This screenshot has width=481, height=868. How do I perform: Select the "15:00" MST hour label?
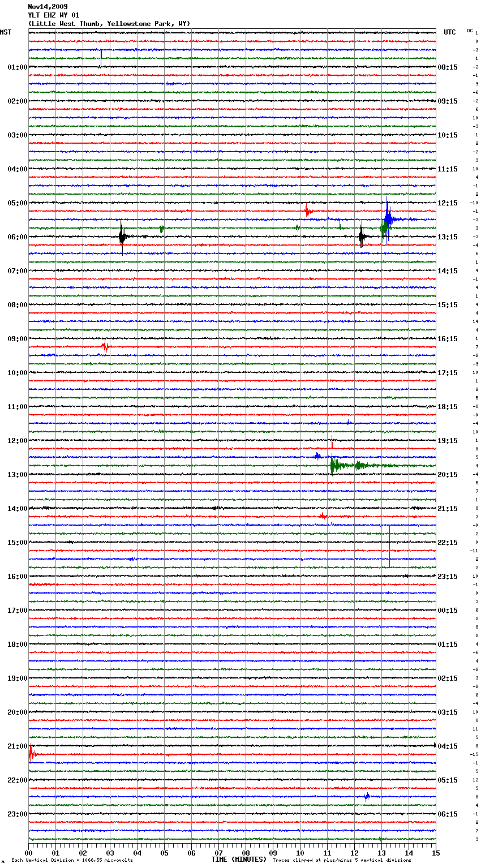pos(18,543)
